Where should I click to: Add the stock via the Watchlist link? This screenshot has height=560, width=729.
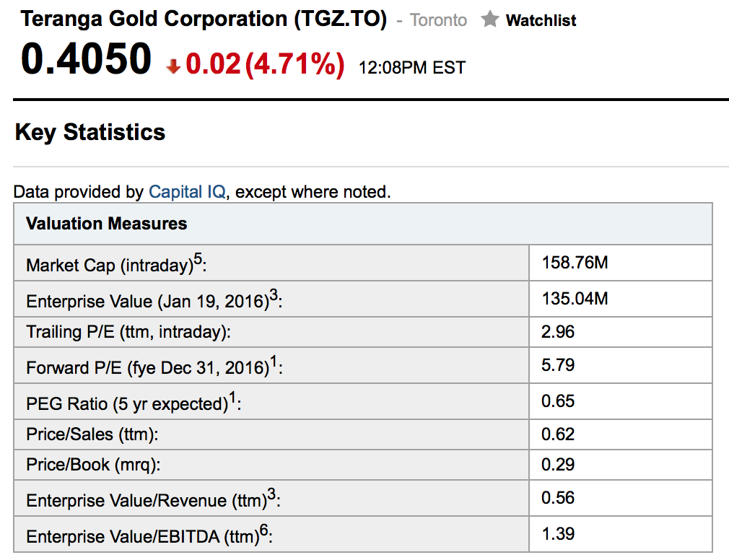coord(541,20)
